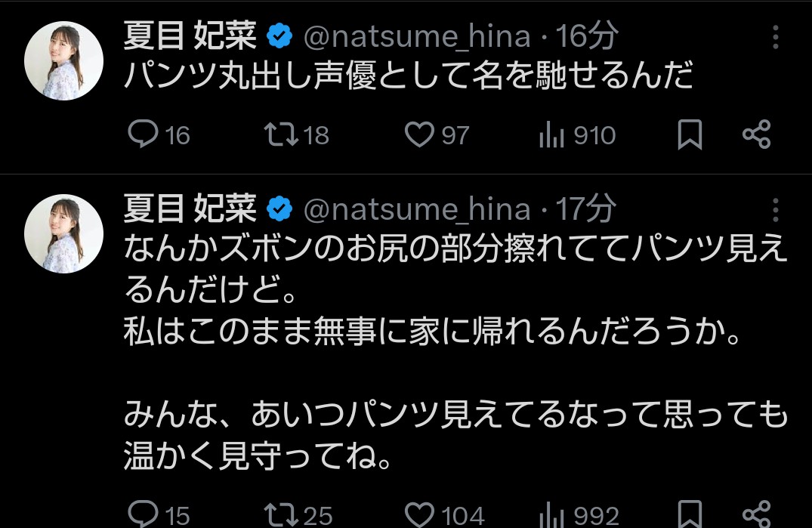Screen dimensions: 812x528
Task: Bookmark the top tweet
Action: point(690,136)
